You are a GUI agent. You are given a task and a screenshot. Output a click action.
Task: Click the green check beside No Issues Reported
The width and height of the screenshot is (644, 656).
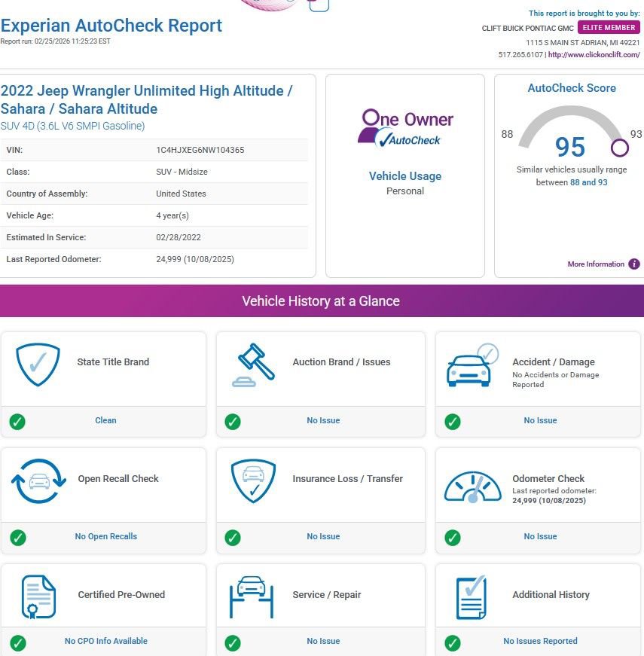click(x=453, y=642)
